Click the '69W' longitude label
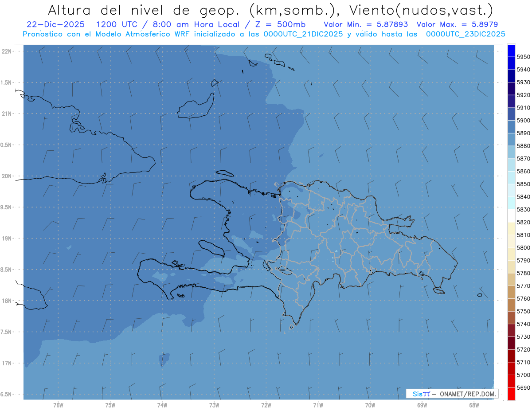This screenshot has height=411, width=532. (422, 405)
